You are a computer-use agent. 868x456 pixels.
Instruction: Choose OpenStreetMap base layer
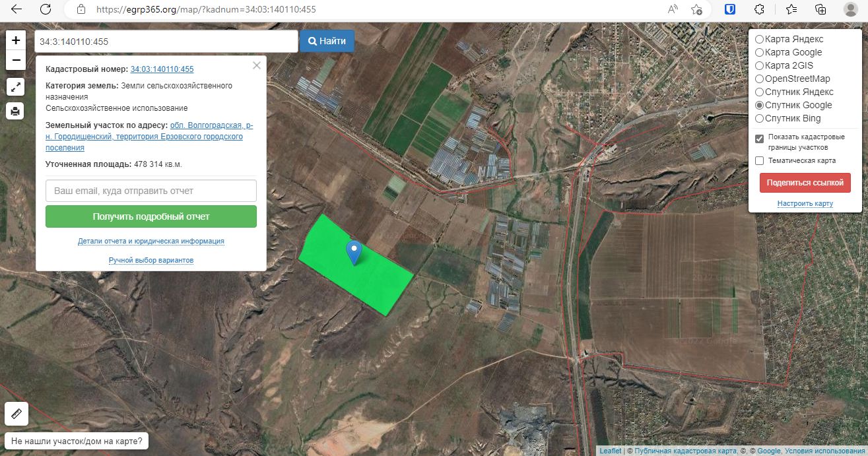point(760,79)
